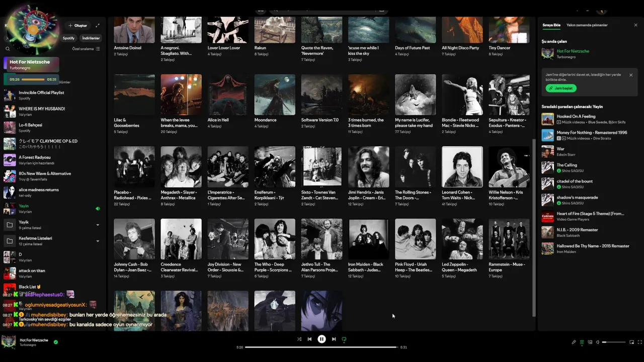Open the Rammstein - Muse playlist cover

tap(509, 239)
